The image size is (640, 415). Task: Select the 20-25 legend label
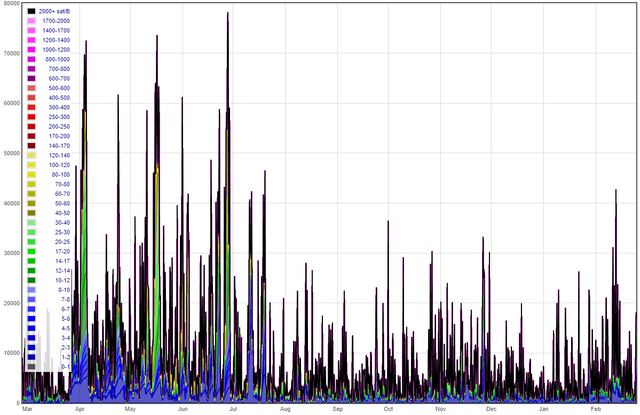[x=62, y=242]
